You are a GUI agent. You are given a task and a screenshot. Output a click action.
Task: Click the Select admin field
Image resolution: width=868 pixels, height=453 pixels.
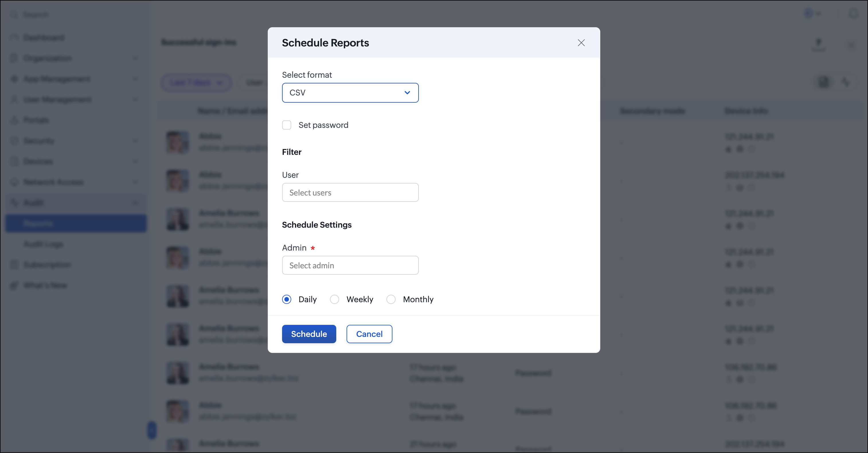350,265
